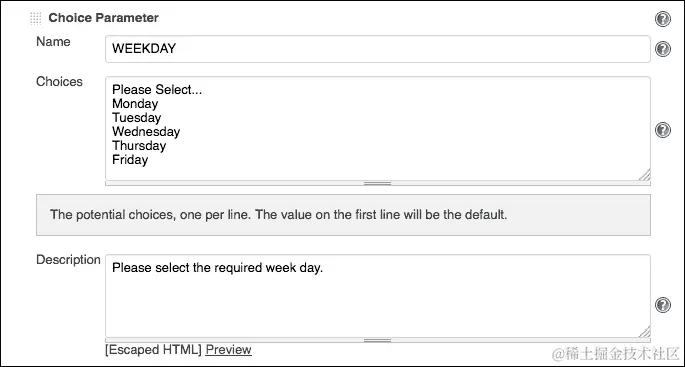The width and height of the screenshot is (685, 367).
Task: Click the potential choices help message box
Action: 343,215
